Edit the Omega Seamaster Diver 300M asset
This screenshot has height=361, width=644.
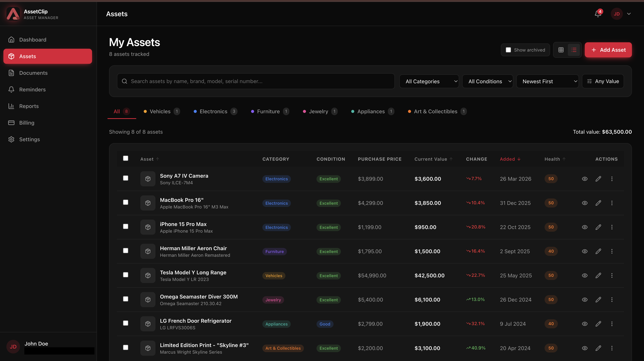click(598, 299)
